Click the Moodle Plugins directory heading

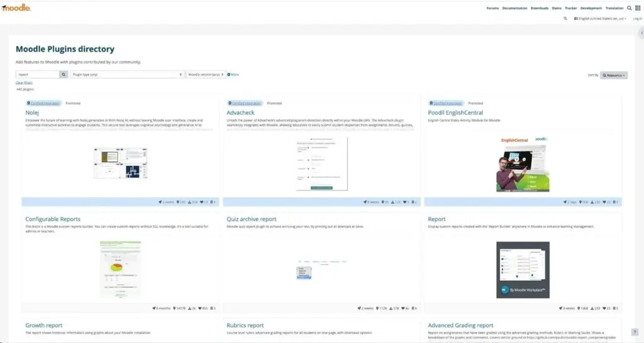click(x=65, y=49)
